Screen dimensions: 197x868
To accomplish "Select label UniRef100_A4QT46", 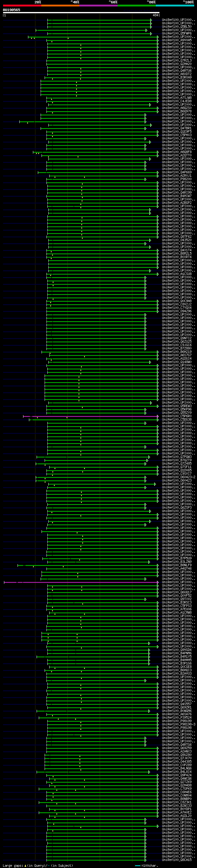I will tap(177, 568).
